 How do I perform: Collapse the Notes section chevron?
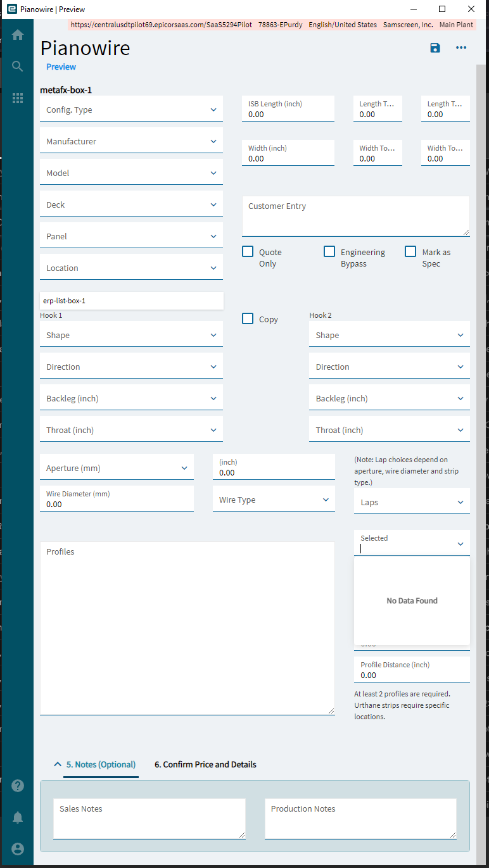coord(58,764)
